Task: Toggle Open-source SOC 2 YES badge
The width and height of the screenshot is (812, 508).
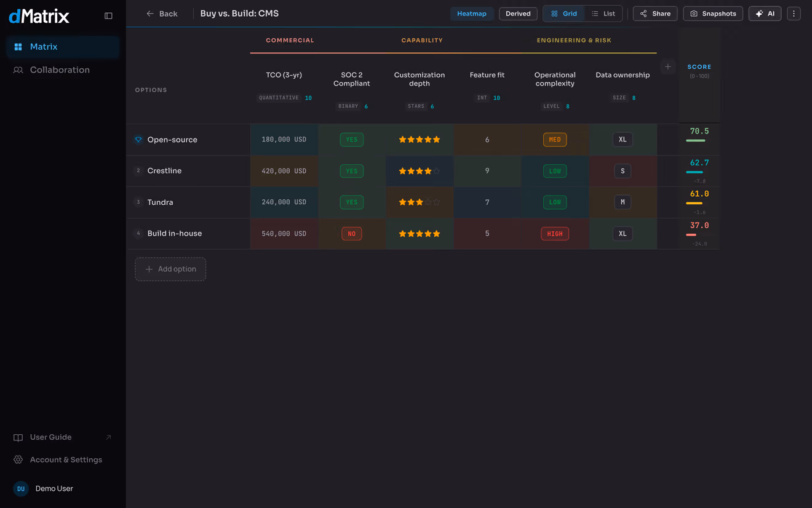Action: pos(352,140)
